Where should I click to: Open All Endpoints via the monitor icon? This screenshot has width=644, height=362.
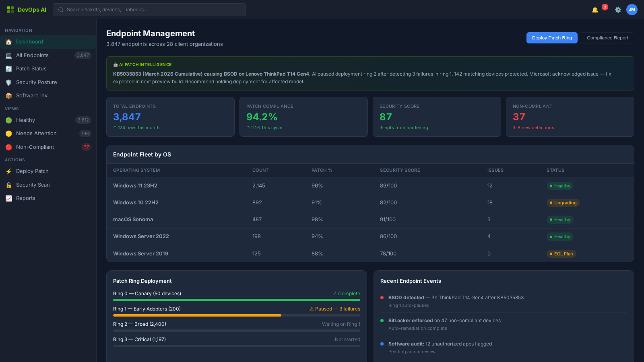tap(9, 55)
